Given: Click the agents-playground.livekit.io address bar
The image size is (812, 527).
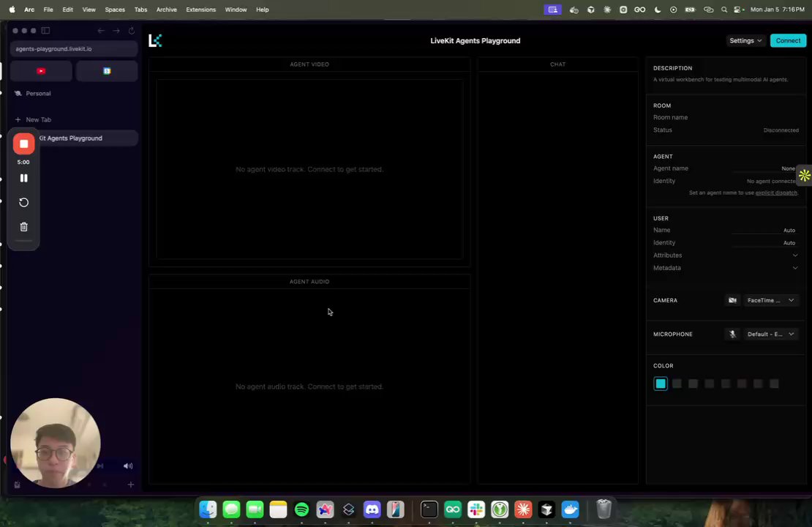Looking at the screenshot, I should [74, 49].
